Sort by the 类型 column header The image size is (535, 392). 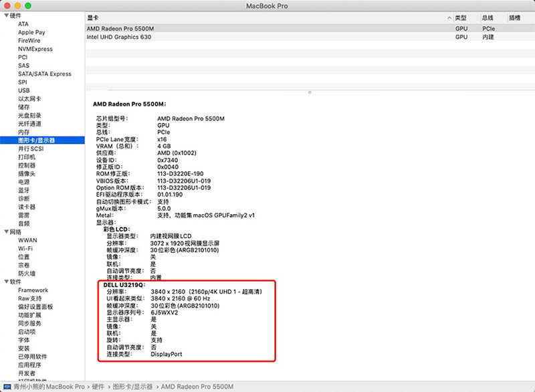[x=460, y=18]
